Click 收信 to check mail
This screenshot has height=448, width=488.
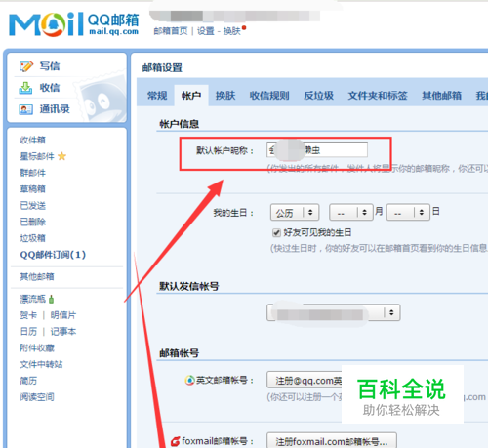(x=50, y=88)
